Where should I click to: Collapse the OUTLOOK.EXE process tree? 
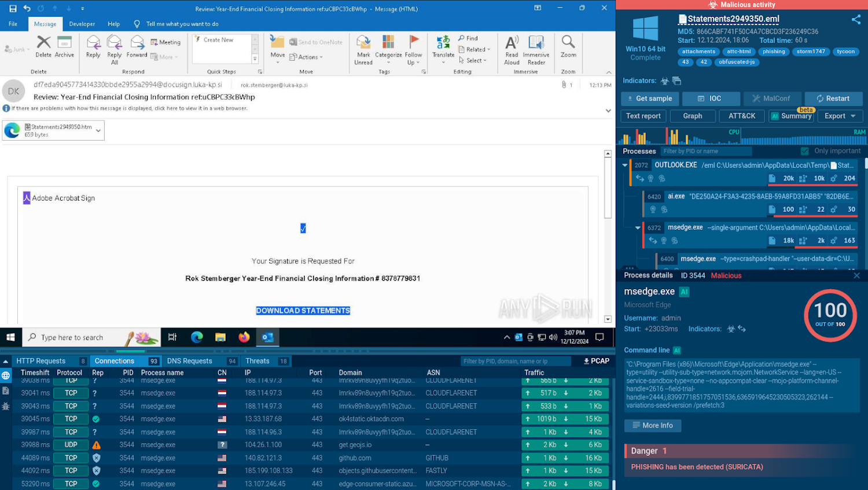pos(625,165)
